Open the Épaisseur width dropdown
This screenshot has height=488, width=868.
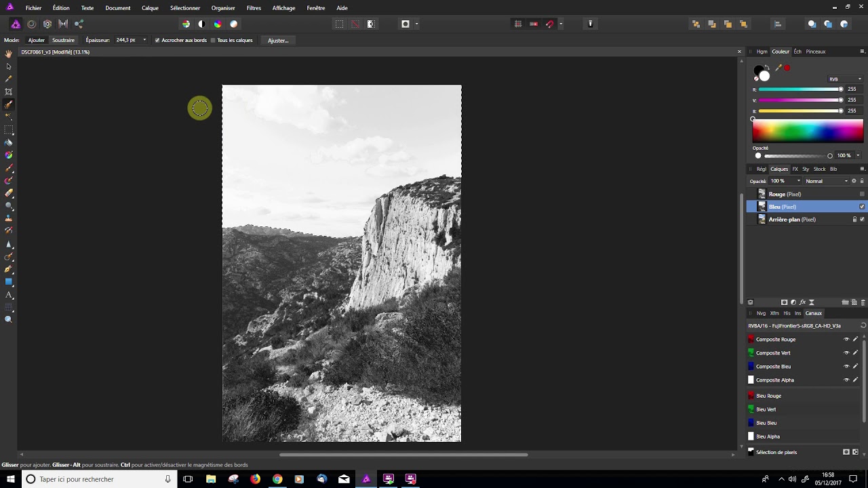click(144, 40)
